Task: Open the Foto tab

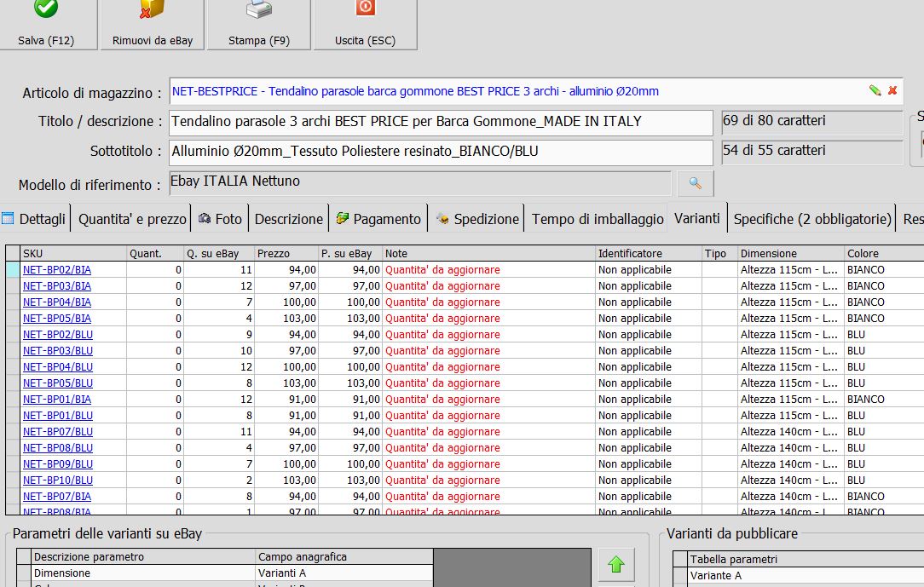Action: 220,219
